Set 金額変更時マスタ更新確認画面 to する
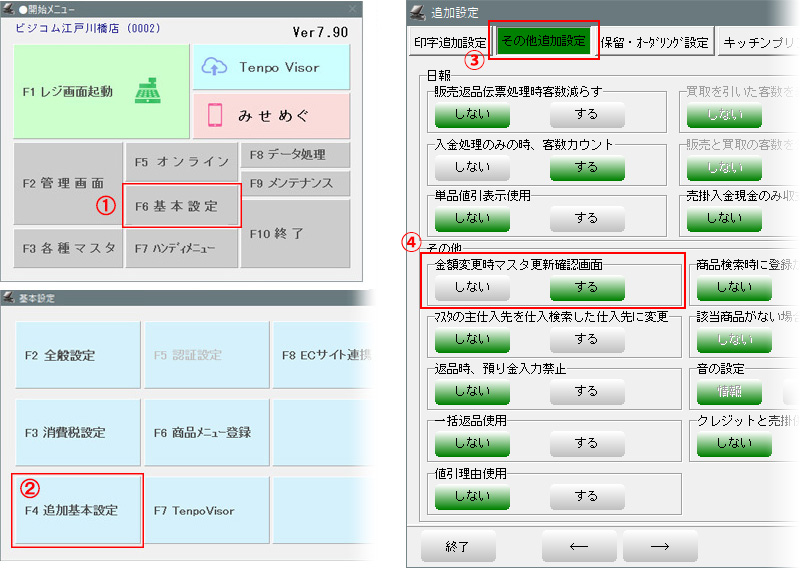 pyautogui.click(x=587, y=287)
